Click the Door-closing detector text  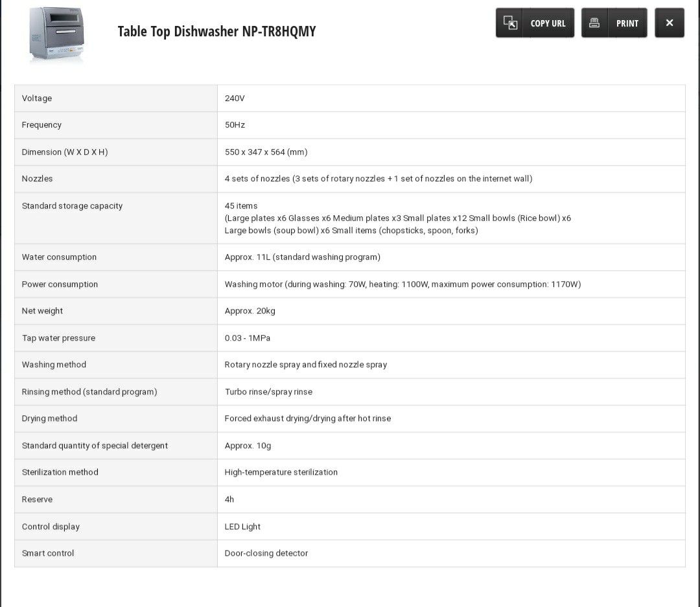tap(266, 553)
